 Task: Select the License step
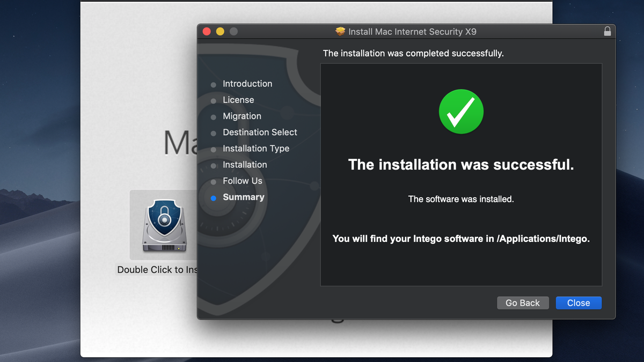(x=238, y=100)
